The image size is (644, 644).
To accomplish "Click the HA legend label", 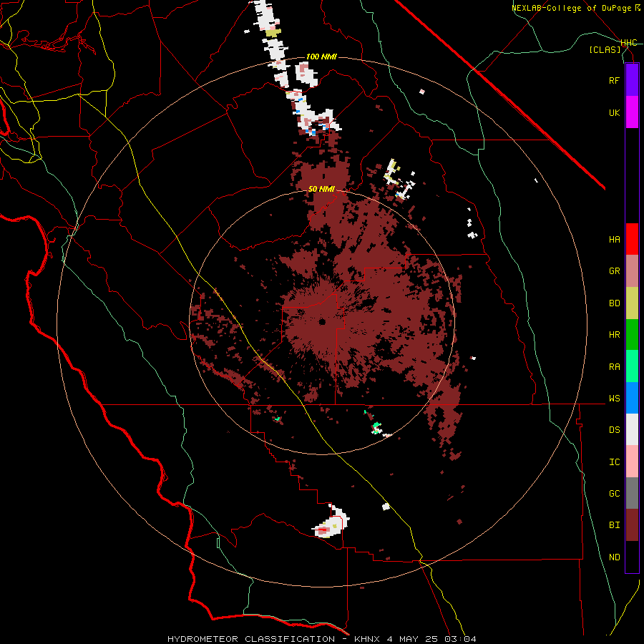I will (614, 240).
